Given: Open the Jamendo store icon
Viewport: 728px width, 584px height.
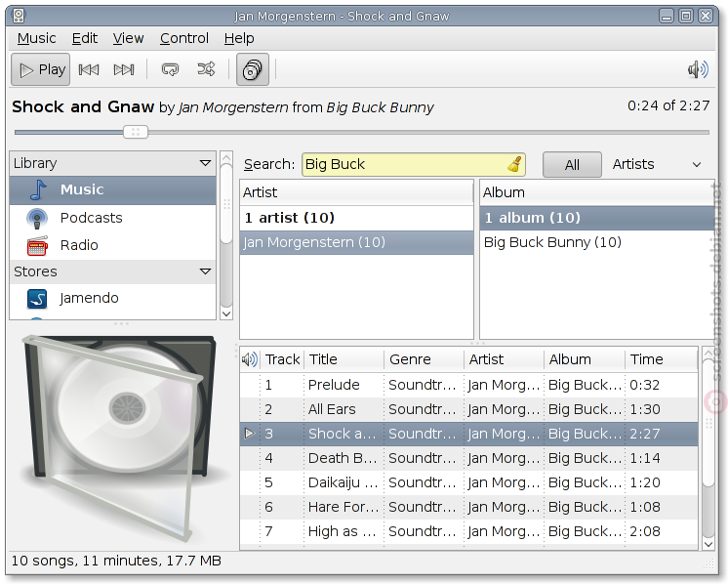Looking at the screenshot, I should (37, 299).
